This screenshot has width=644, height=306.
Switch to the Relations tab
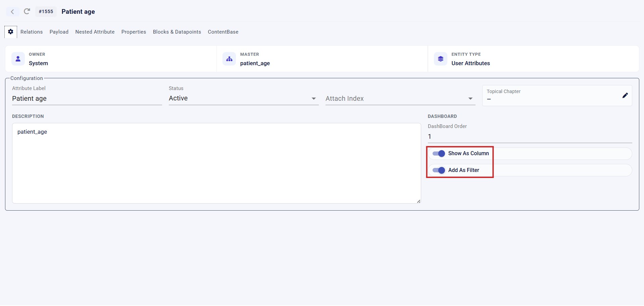pyautogui.click(x=32, y=32)
